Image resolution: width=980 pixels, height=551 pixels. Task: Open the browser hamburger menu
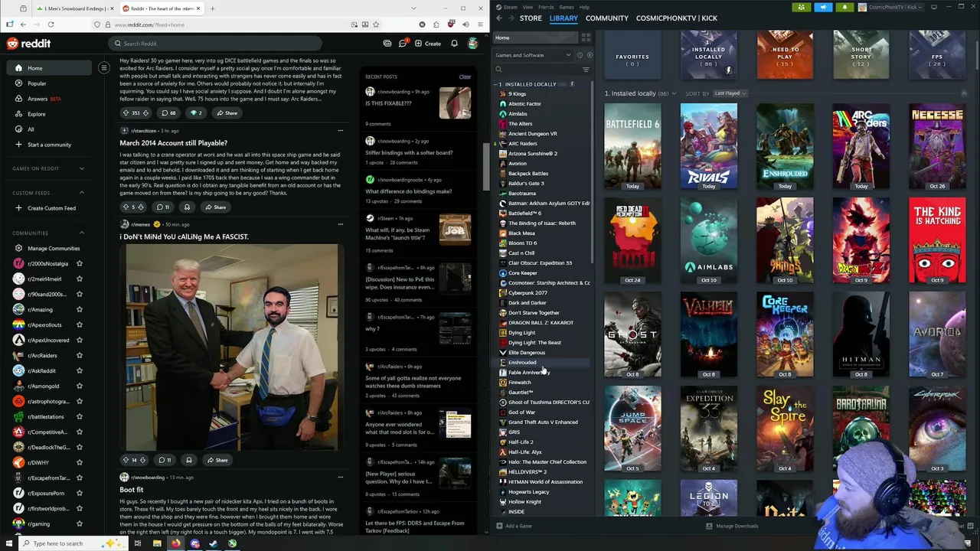[x=481, y=24]
